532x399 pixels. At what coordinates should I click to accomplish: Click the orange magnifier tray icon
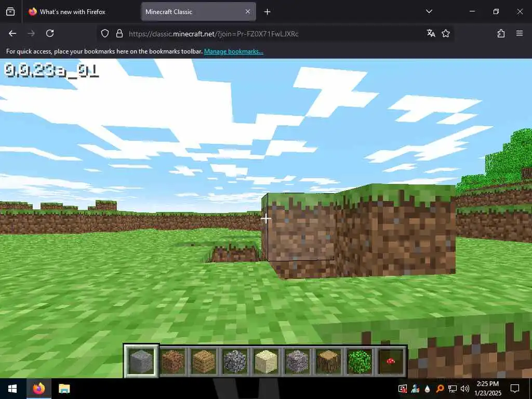pos(440,389)
